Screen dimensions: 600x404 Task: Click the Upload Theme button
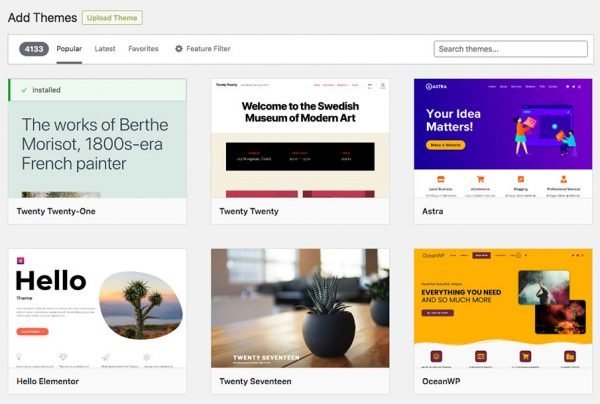click(112, 18)
